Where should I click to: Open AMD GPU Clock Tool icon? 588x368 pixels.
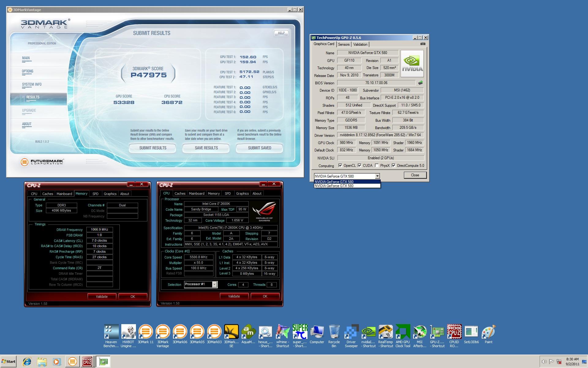402,336
